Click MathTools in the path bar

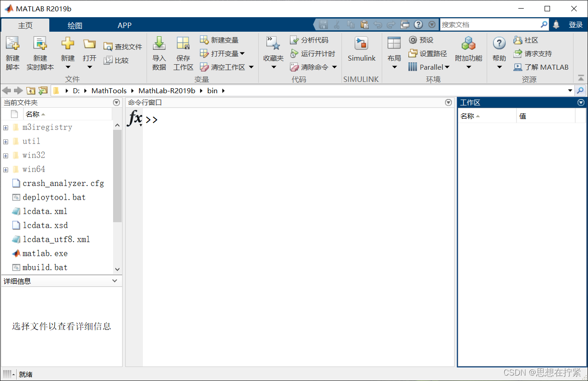point(109,90)
